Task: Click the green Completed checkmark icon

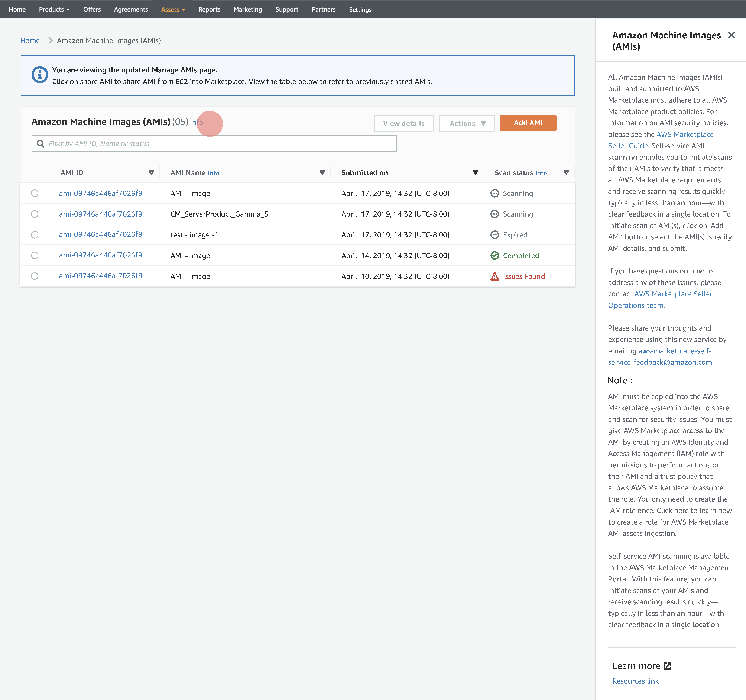Action: click(494, 256)
